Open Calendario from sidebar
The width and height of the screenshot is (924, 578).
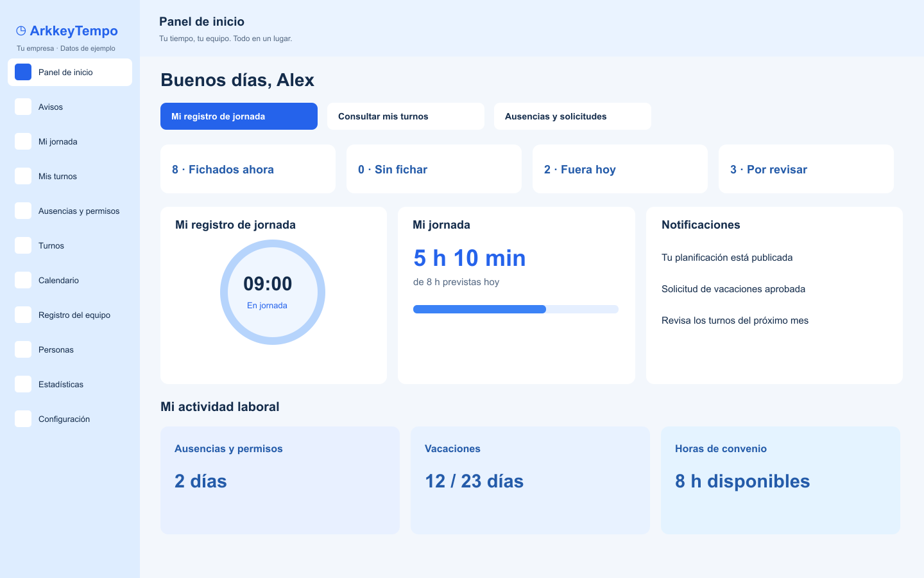click(x=70, y=280)
